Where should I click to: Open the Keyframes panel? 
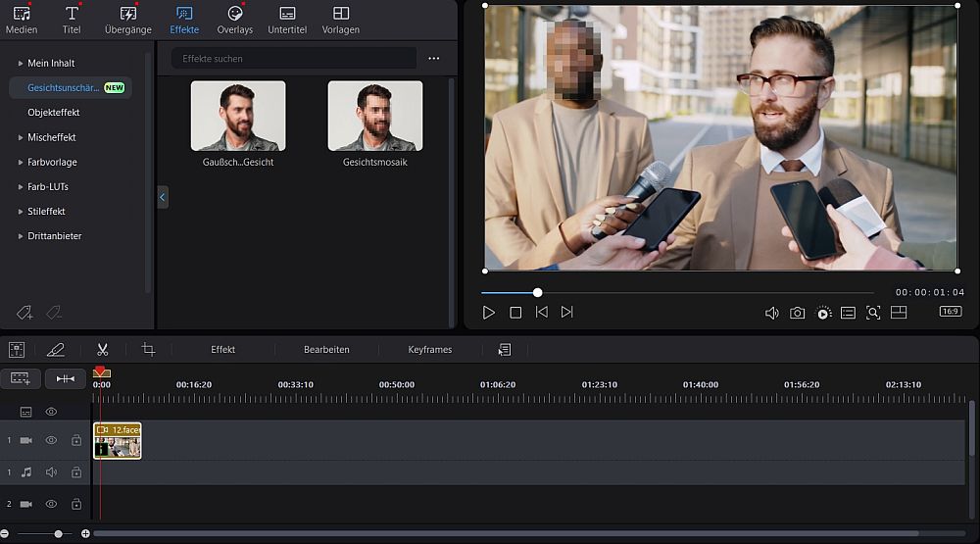[x=430, y=350]
